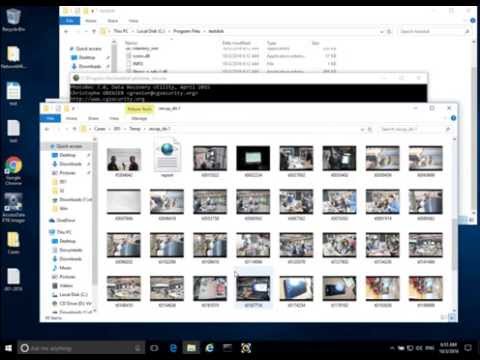
Task: Open recent locations dropdown in recup_dir.1 window
Action: point(67,129)
